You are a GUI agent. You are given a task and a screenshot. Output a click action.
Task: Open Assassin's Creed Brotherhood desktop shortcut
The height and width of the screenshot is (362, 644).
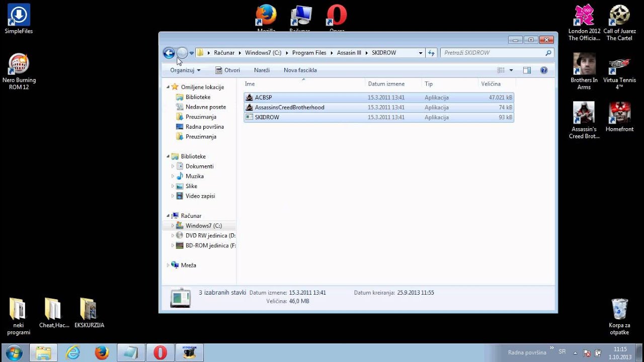tap(584, 120)
